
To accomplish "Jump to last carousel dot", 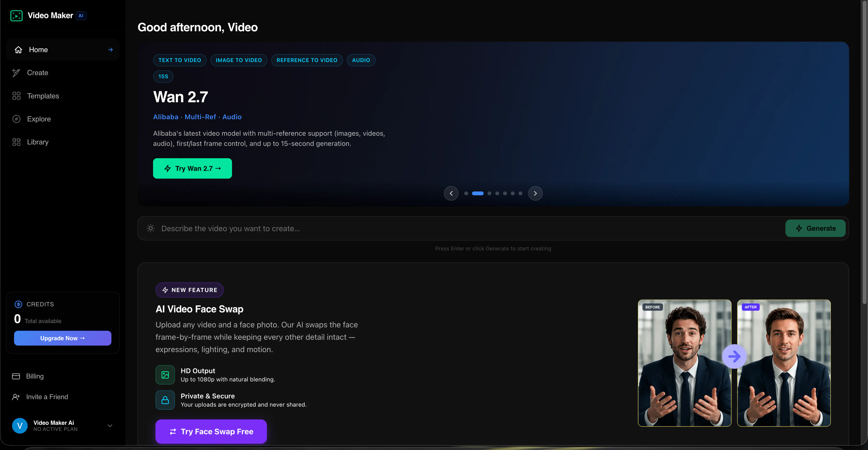I will click(520, 193).
